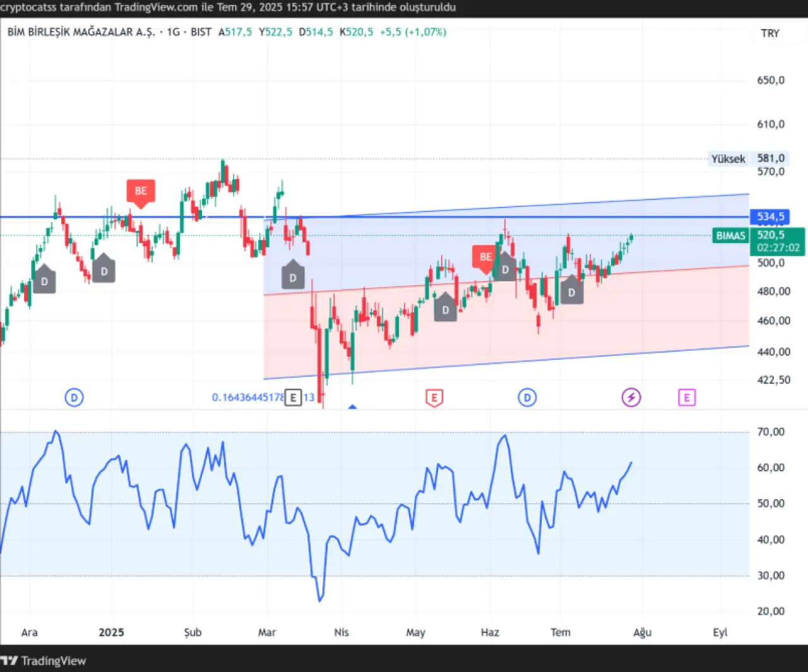
Task: Click the red E earnings icon near May
Action: click(x=434, y=398)
